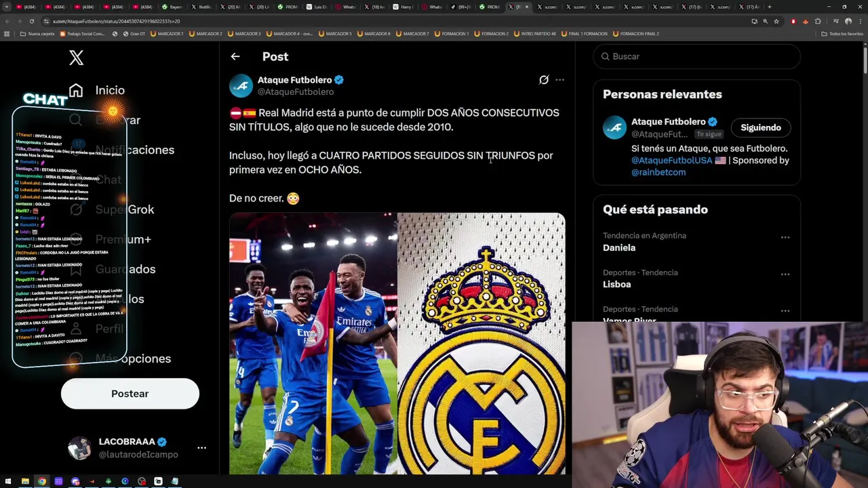Open the Real Madrid players photo
The width and height of the screenshot is (868, 488).
(x=313, y=344)
